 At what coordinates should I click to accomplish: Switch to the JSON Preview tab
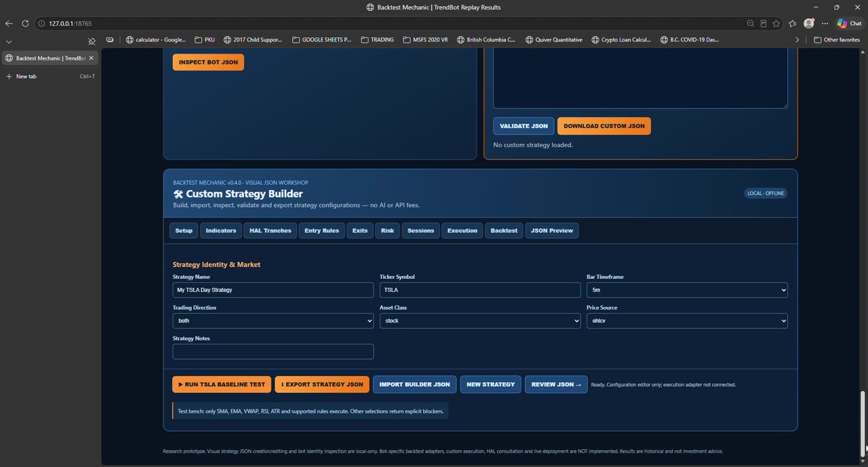(x=552, y=231)
